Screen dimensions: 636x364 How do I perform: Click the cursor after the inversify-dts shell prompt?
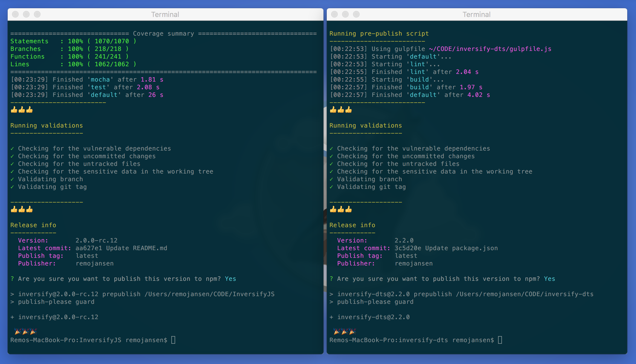(x=500, y=340)
